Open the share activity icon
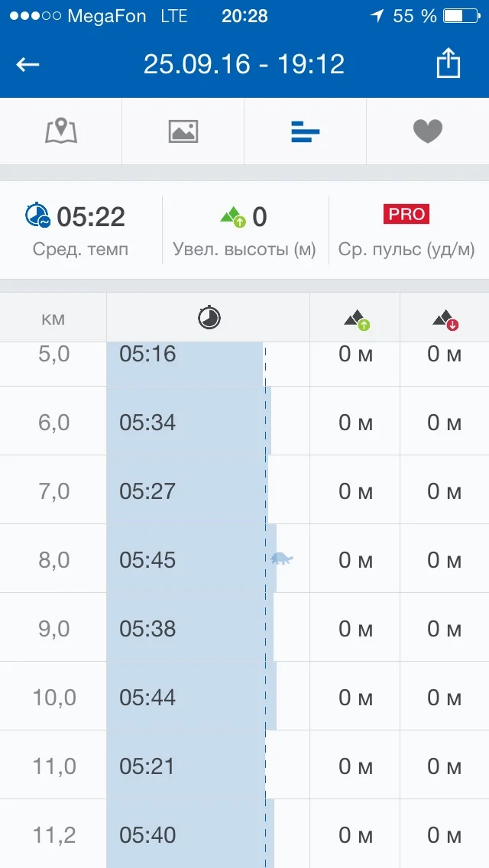489x868 pixels. [x=449, y=63]
